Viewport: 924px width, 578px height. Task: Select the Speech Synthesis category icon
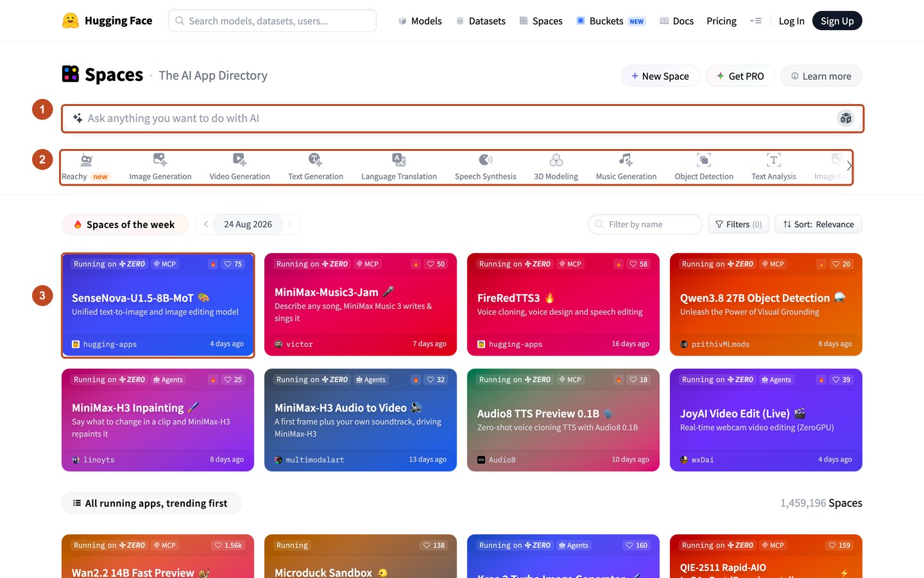(x=486, y=159)
